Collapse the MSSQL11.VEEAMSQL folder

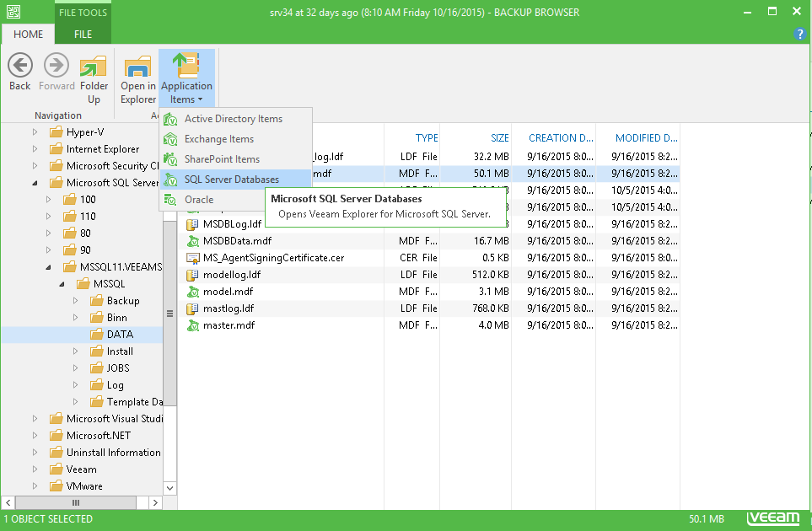pos(48,267)
